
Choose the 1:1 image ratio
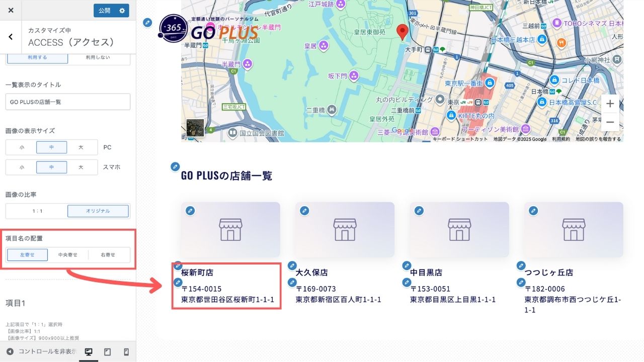pyautogui.click(x=37, y=211)
